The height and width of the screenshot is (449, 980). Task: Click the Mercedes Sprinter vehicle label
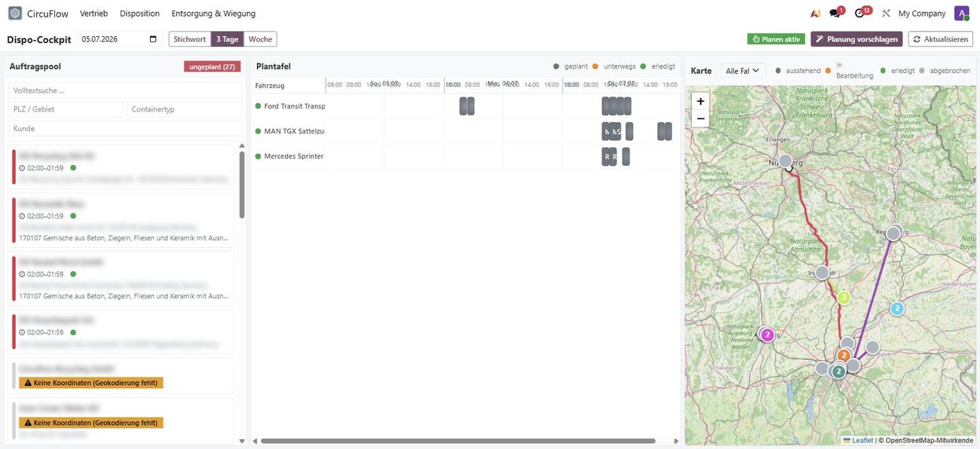pyautogui.click(x=293, y=156)
